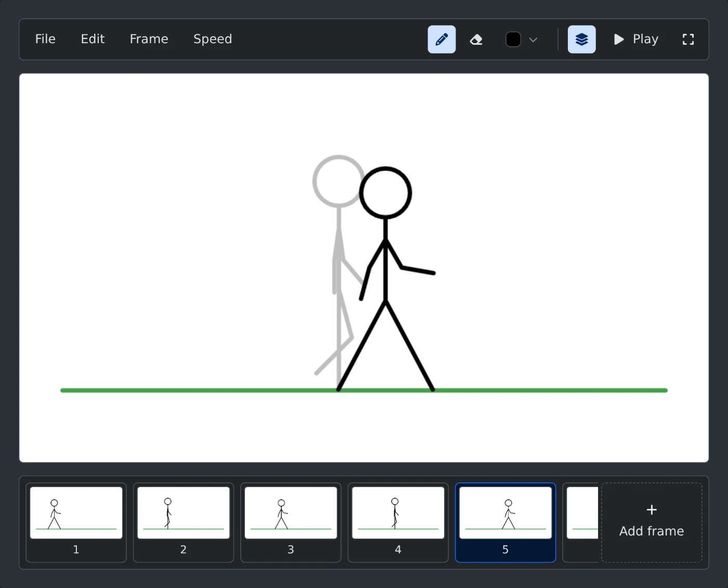Select frame 2 thumbnail

184,522
